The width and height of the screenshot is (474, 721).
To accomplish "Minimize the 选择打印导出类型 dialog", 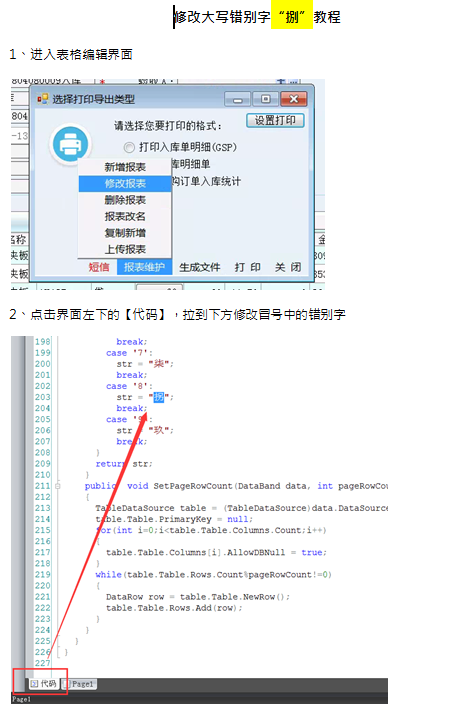I will (x=238, y=99).
